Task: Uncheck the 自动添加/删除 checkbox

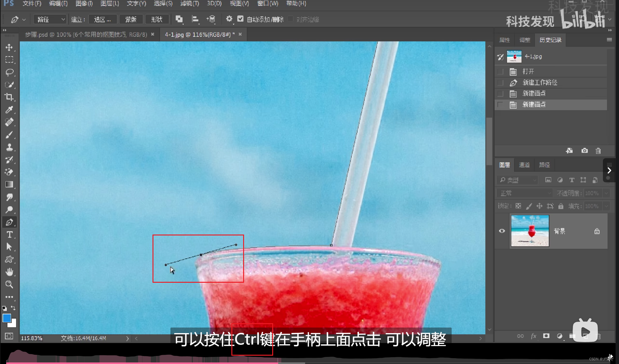Action: point(240,19)
